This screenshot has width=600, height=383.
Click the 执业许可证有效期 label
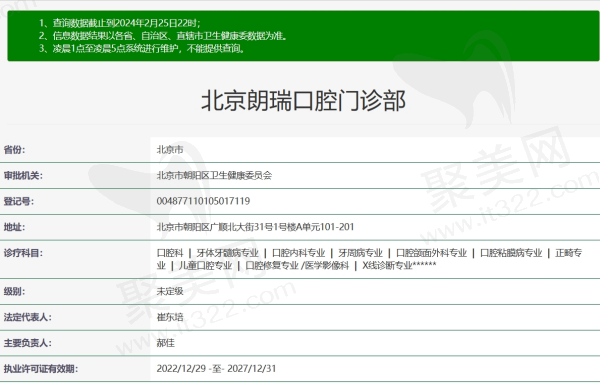pos(41,369)
